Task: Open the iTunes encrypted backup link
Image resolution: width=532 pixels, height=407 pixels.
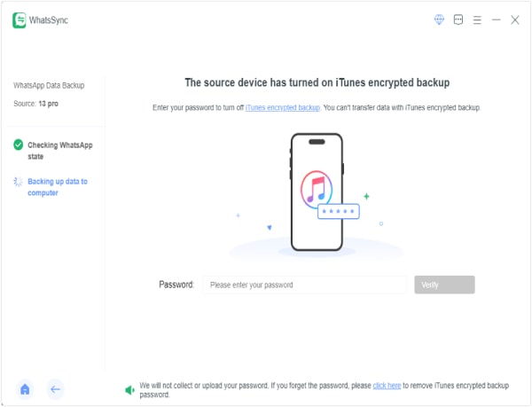Action: [283, 107]
